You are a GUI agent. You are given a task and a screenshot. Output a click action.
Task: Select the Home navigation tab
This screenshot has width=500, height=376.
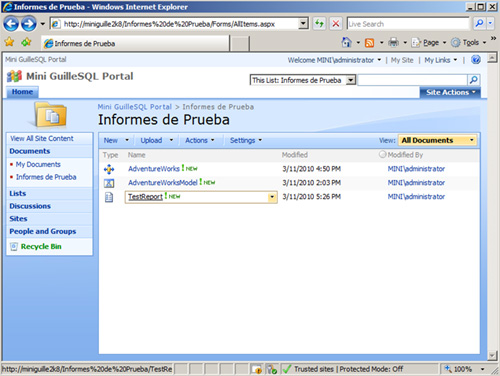[x=22, y=92]
